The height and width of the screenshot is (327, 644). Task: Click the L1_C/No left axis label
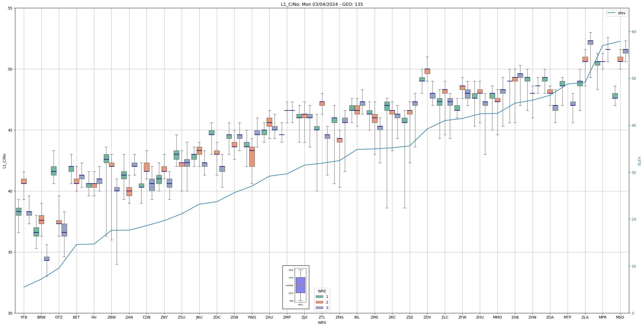(x=4, y=161)
